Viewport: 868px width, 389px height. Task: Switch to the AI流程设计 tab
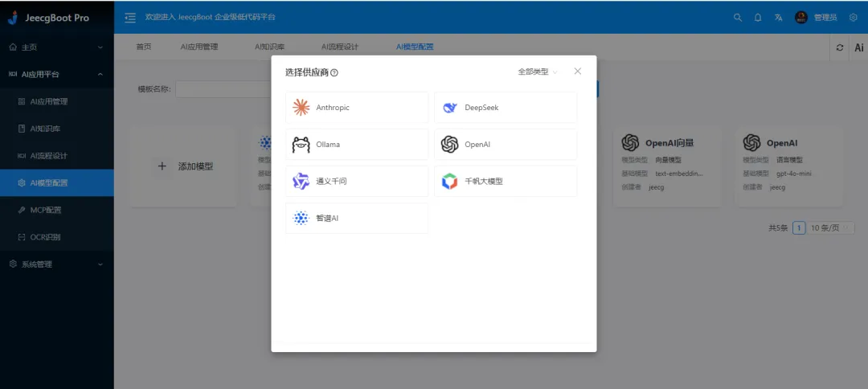pos(340,47)
